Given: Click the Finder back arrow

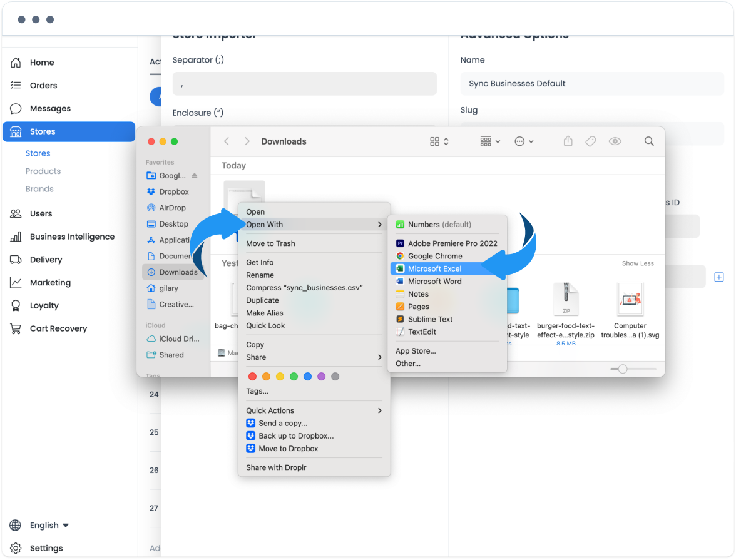Looking at the screenshot, I should point(227,141).
